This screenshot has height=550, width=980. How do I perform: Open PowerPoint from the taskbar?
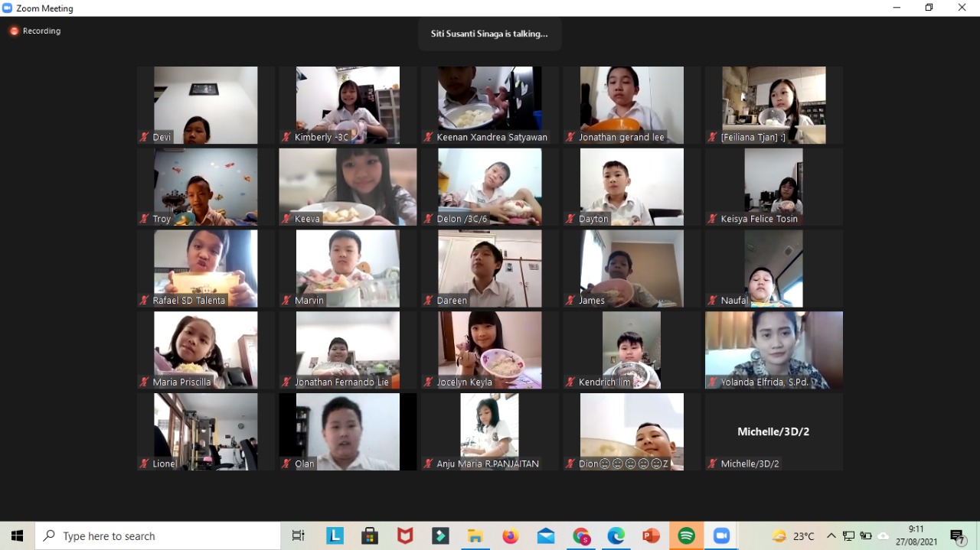[652, 536]
